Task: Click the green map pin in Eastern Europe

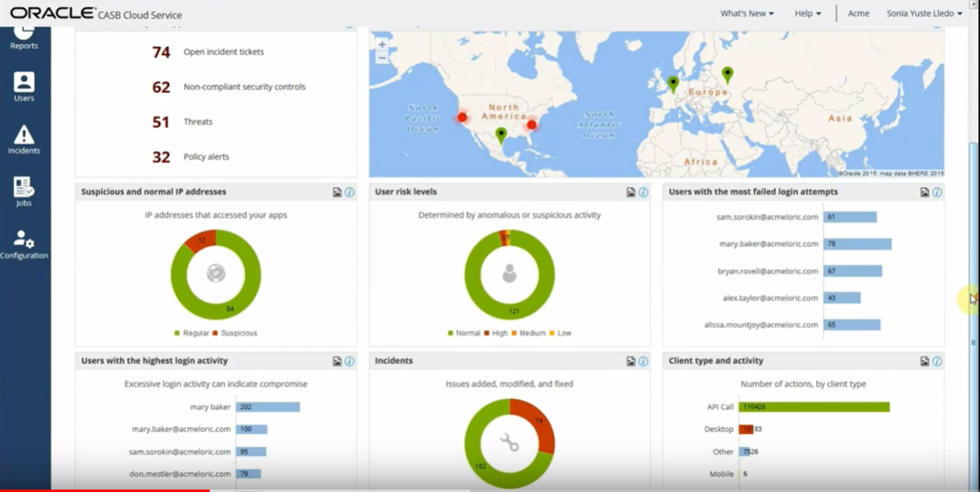Action: click(x=727, y=75)
